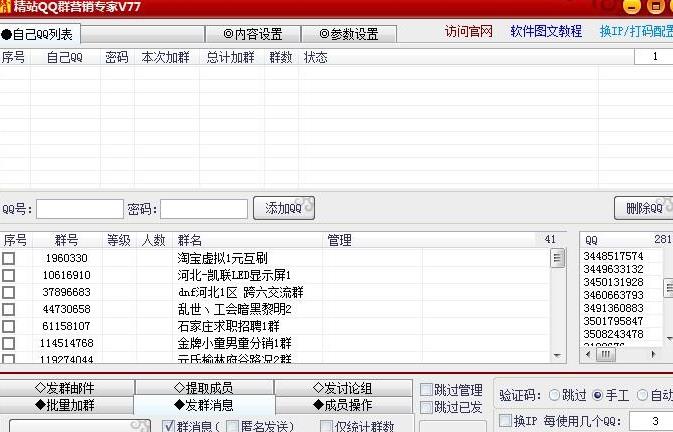Toggle the 仅统计群数 checkbox
673x432 pixels.
point(326,426)
